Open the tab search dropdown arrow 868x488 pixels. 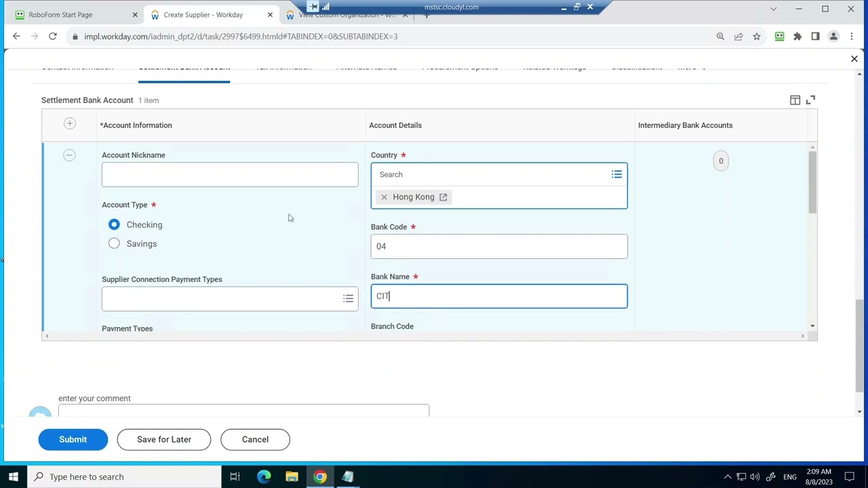(x=773, y=9)
